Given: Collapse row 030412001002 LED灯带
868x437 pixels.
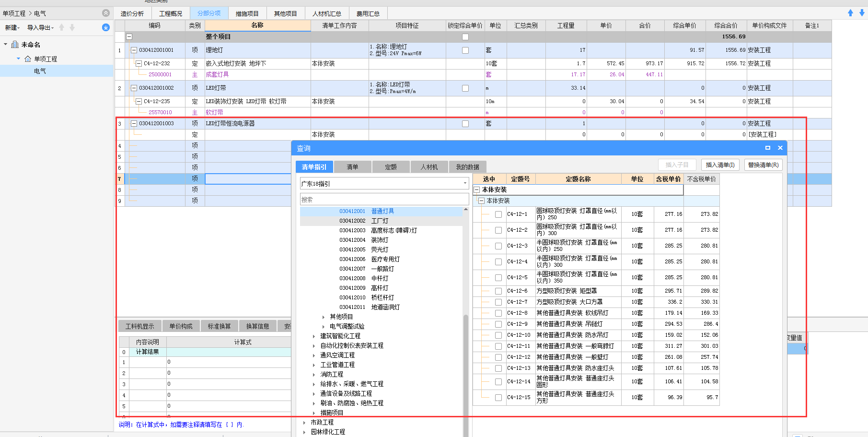Looking at the screenshot, I should 134,88.
